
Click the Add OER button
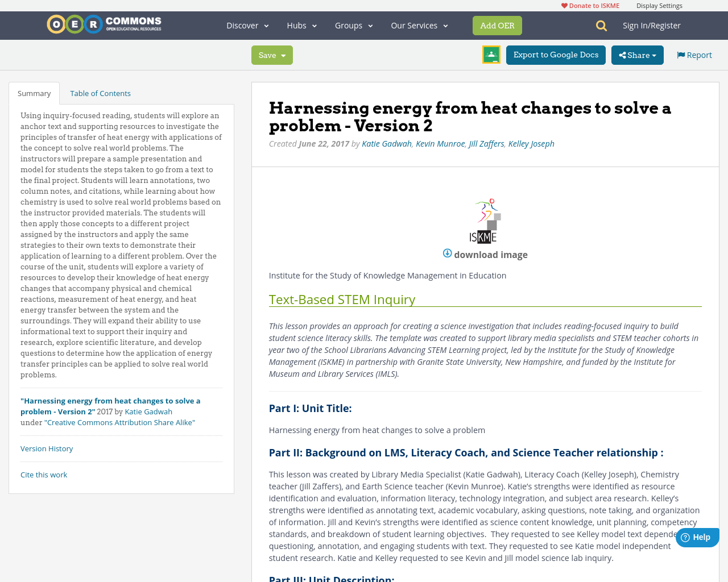coord(497,25)
